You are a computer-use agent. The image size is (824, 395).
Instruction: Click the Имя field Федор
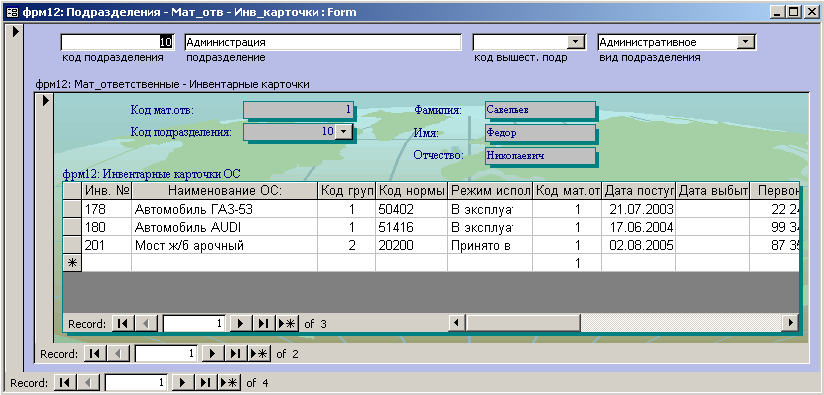[x=540, y=132]
